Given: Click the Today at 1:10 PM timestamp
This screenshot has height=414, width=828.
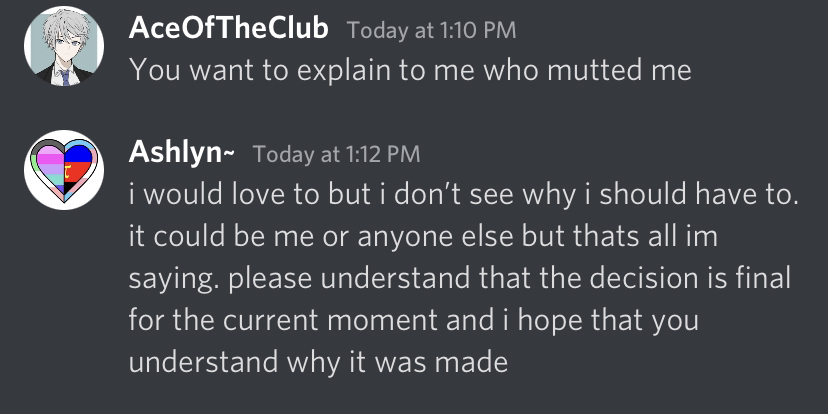Looking at the screenshot, I should 431,30.
